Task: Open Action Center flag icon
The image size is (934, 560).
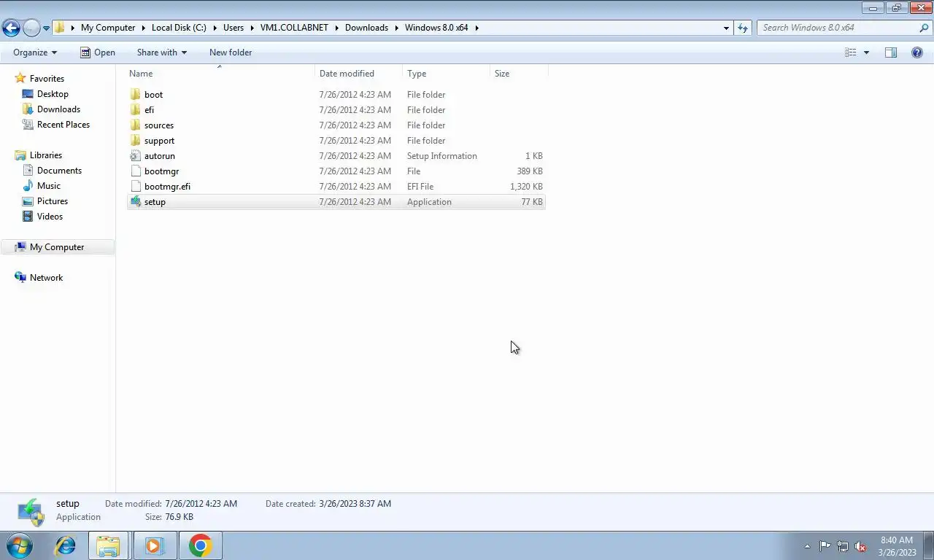Action: 825,546
